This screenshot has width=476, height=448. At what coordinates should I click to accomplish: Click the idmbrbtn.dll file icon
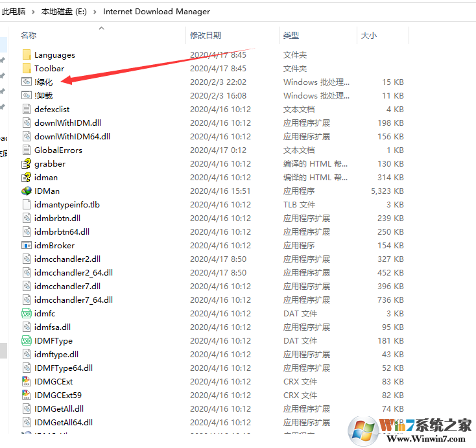click(x=27, y=218)
